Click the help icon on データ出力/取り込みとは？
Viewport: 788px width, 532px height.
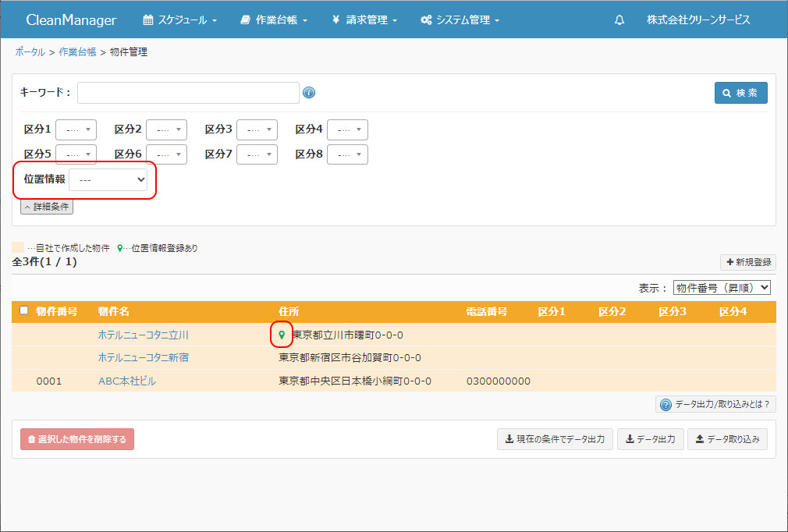coord(666,405)
